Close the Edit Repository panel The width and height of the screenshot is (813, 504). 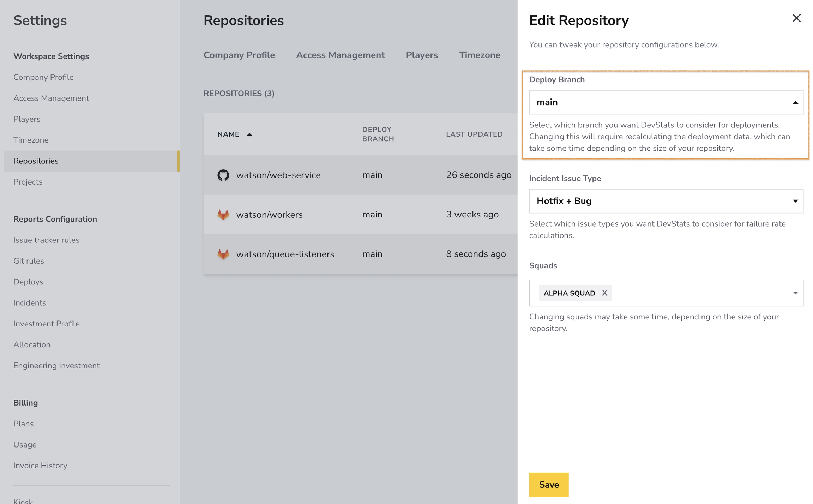point(796,18)
